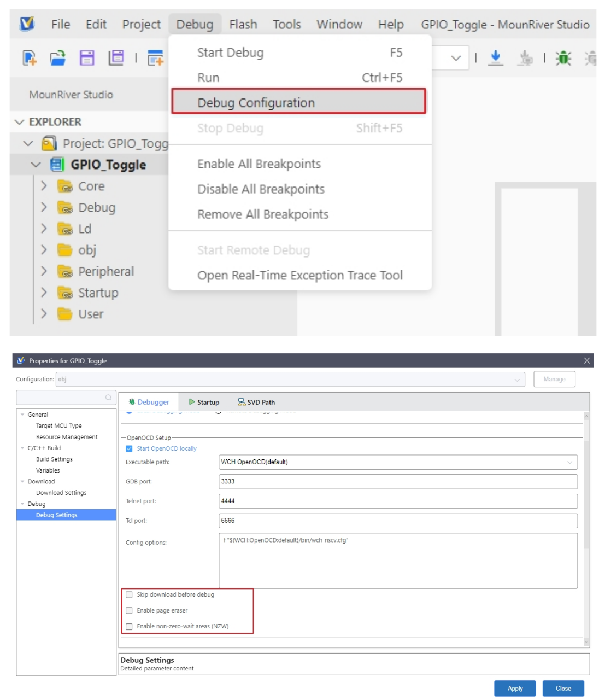Click the new file toolbar icon

click(x=30, y=57)
